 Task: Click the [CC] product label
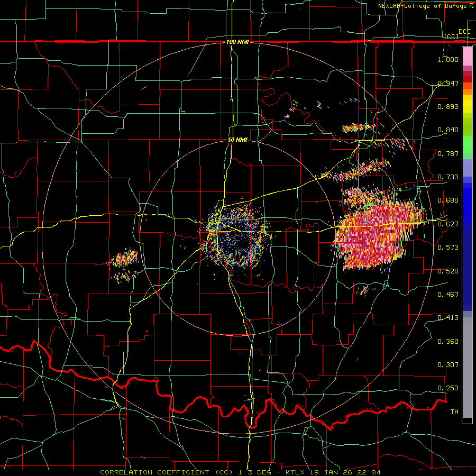click(x=452, y=36)
